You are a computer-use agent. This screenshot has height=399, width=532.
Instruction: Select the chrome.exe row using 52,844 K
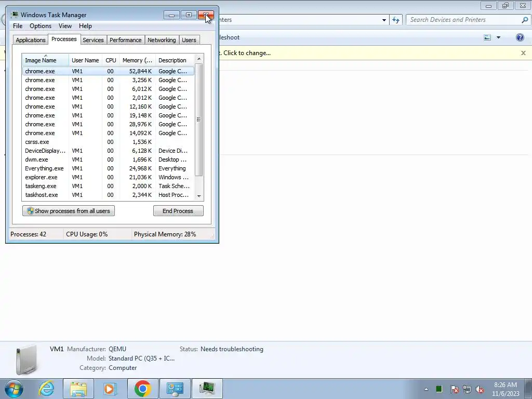108,71
